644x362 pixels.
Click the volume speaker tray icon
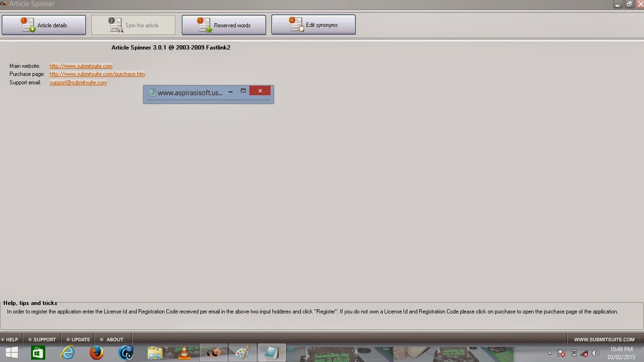[x=595, y=353]
